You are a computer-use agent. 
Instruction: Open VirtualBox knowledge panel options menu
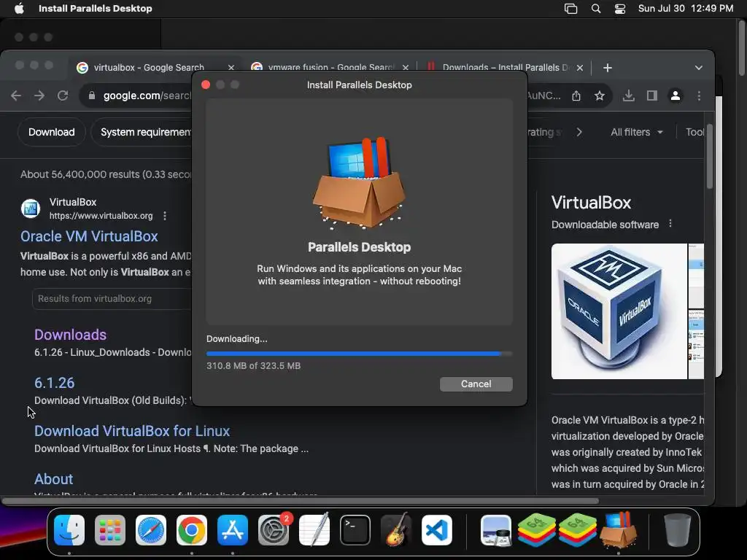point(670,223)
